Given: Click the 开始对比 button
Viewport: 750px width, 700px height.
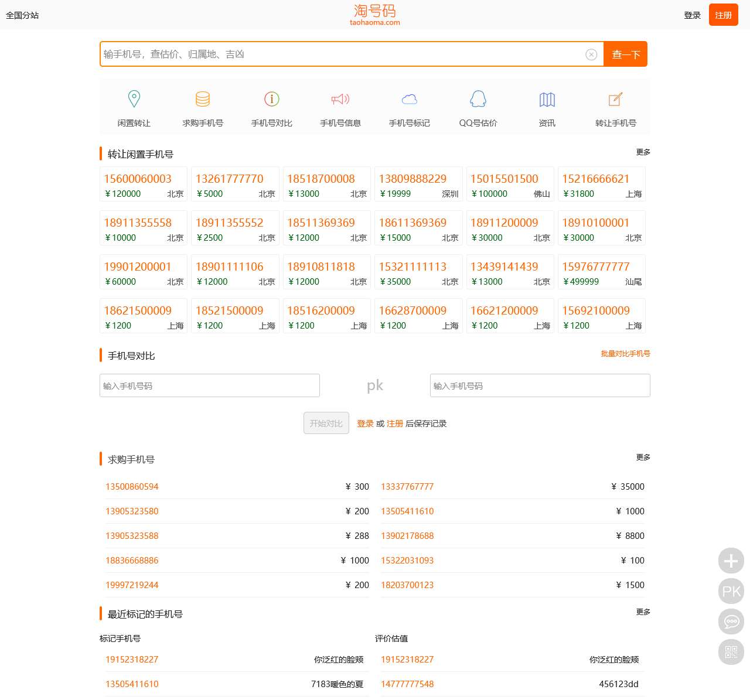Looking at the screenshot, I should tap(326, 423).
